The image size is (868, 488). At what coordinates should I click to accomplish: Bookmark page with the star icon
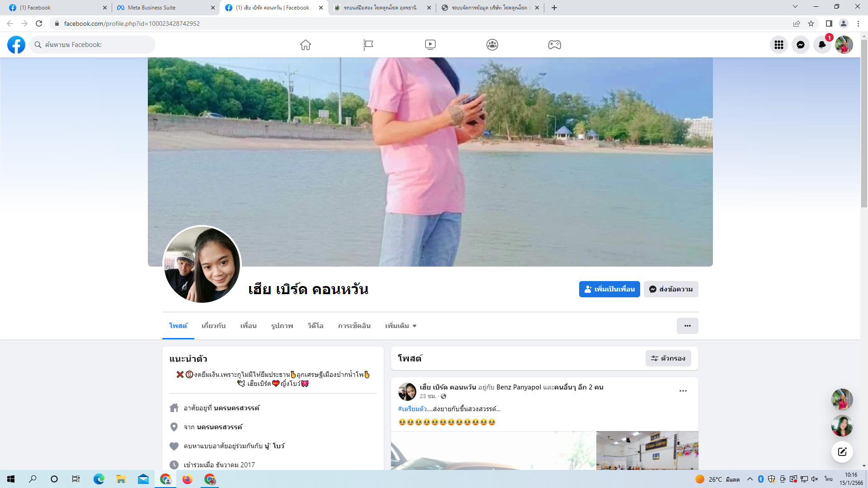811,23
